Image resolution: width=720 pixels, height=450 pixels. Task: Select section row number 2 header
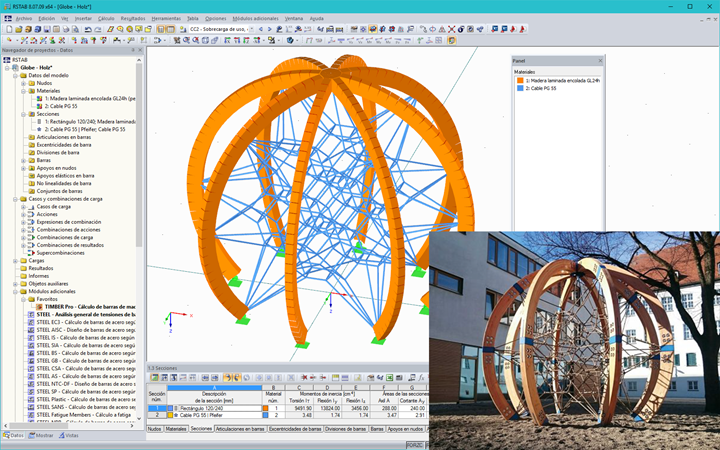pos(157,415)
